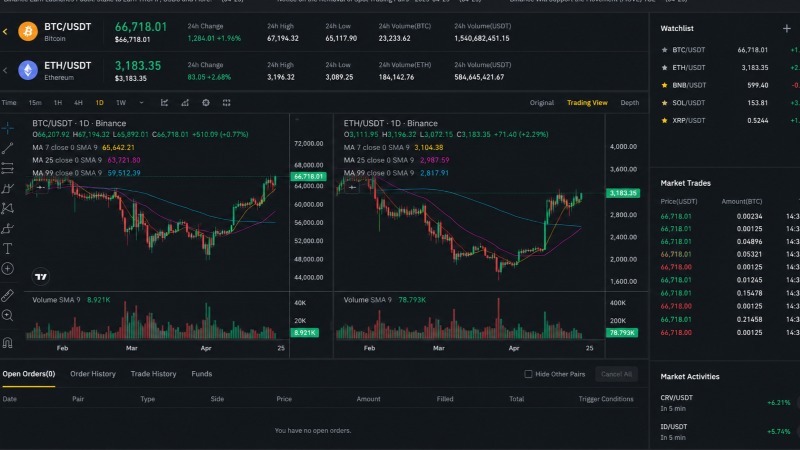Click the MA 25 indicator on ETH chart
The image size is (800, 450).
coord(396,160)
